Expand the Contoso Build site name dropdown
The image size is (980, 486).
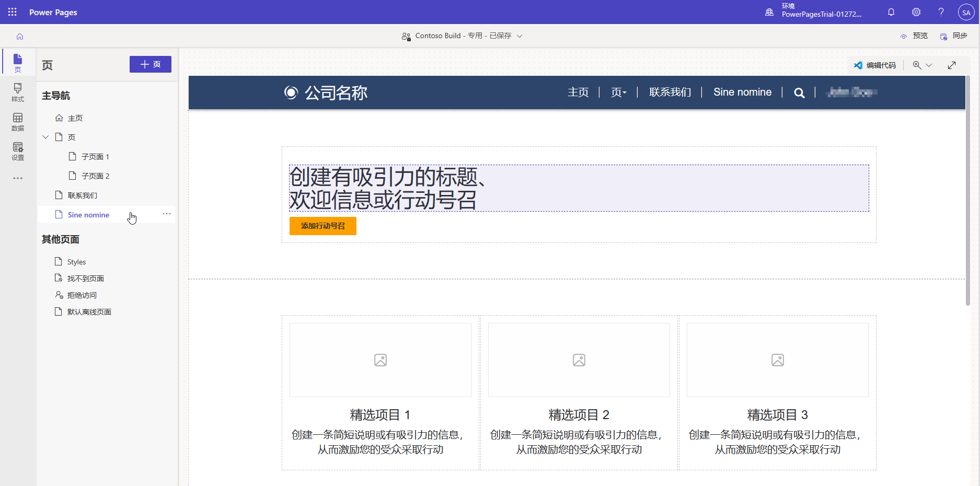519,36
